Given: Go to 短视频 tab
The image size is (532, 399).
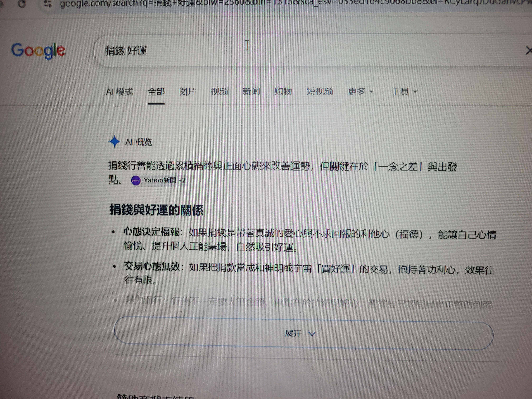Looking at the screenshot, I should coord(320,92).
